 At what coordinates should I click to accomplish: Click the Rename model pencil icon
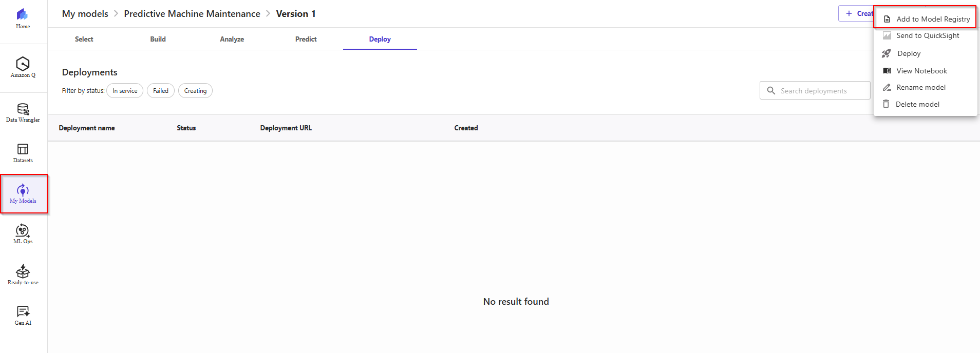[887, 88]
